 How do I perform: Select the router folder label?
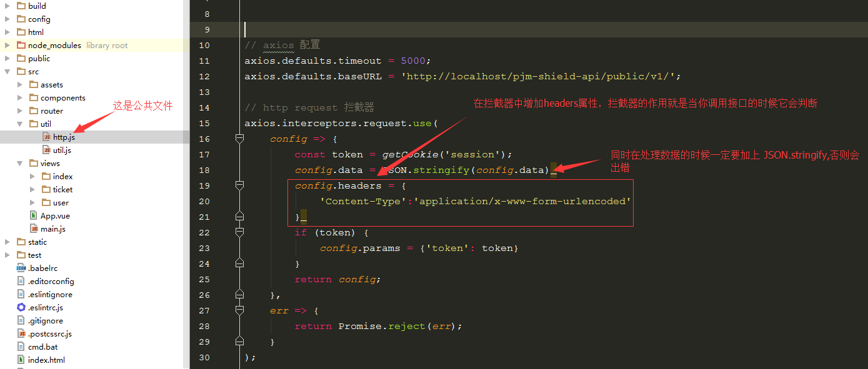click(52, 111)
